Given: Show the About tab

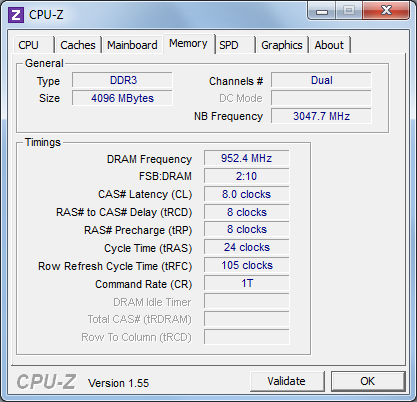Looking at the screenshot, I should [329, 45].
